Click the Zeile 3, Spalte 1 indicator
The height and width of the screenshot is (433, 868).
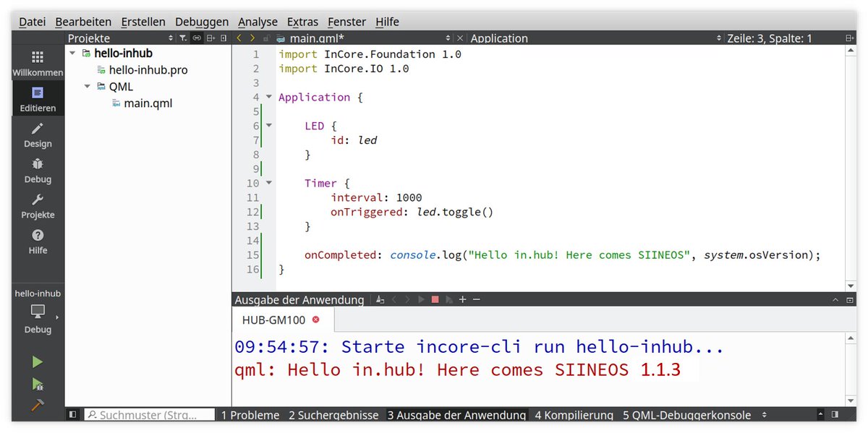pos(770,38)
